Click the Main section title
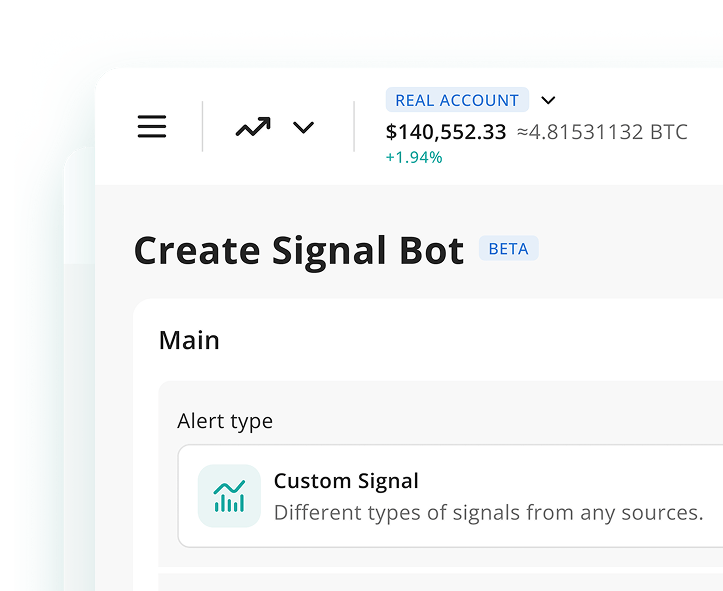 coord(189,340)
